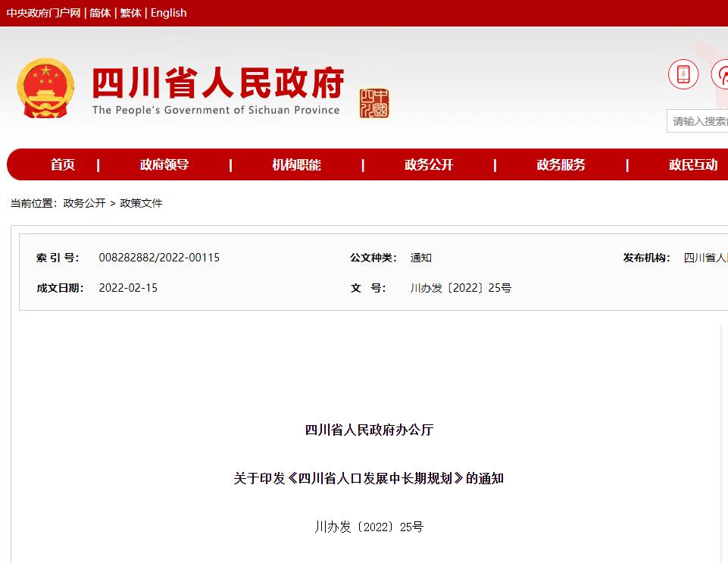
Task: Click the label 发布机构
Action: [x=647, y=258]
